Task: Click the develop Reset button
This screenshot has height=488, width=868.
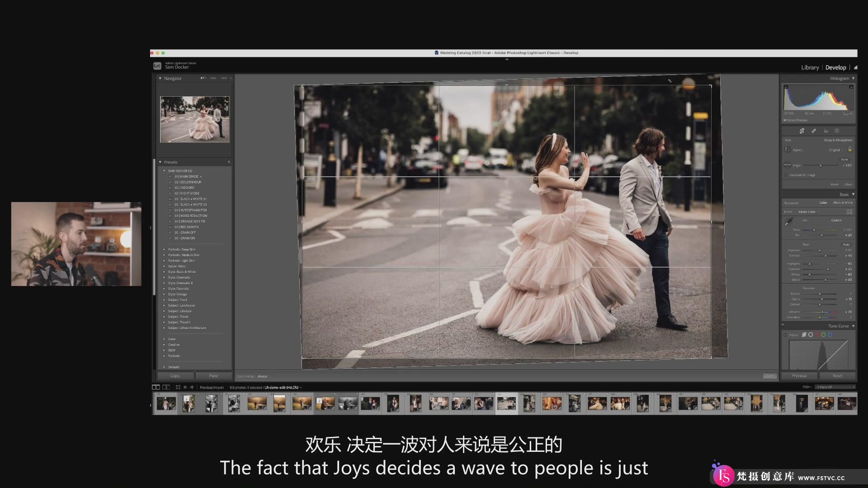Action: pyautogui.click(x=838, y=376)
